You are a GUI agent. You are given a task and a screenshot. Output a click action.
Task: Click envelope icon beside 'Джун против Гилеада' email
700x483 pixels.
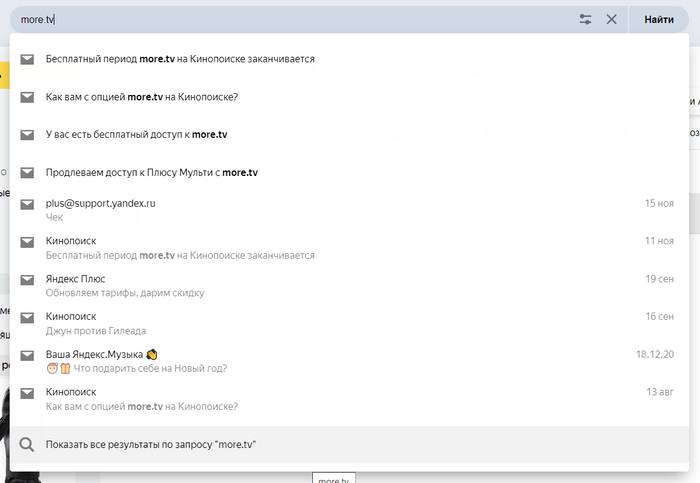[x=27, y=317]
